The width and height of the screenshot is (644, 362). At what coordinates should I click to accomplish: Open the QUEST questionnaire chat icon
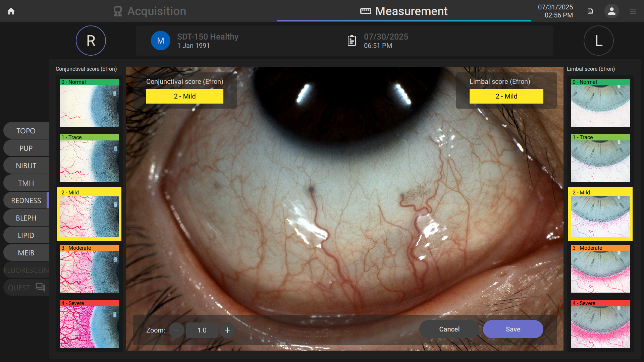pyautogui.click(x=40, y=287)
